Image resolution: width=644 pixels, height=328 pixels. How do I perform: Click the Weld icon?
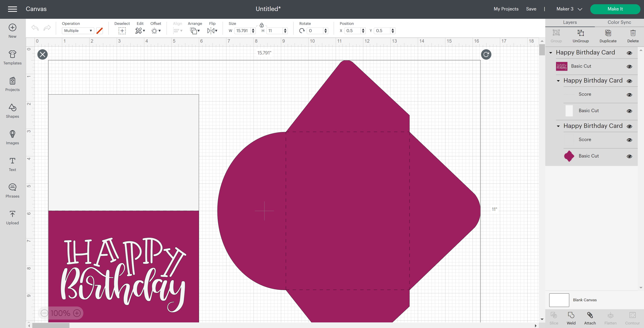click(x=571, y=318)
